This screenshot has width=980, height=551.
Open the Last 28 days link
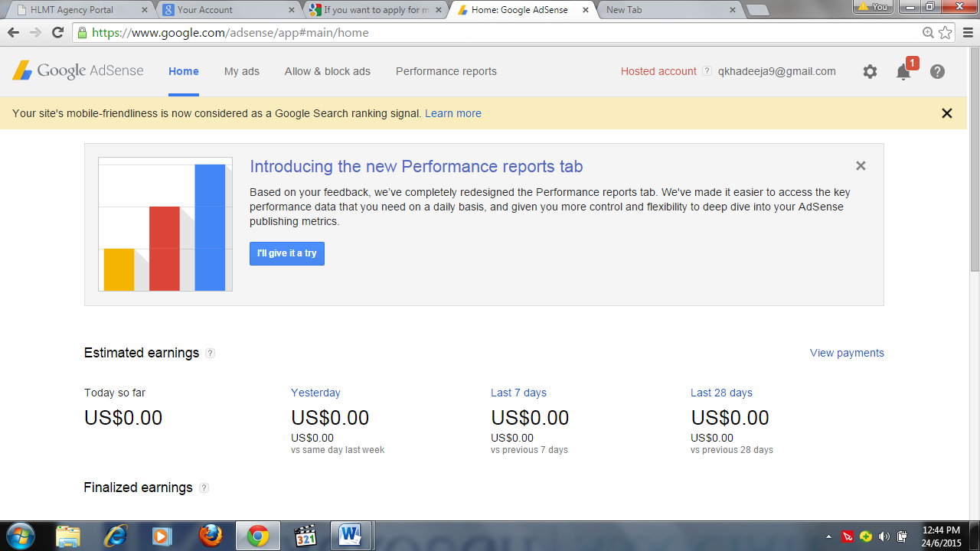point(721,393)
